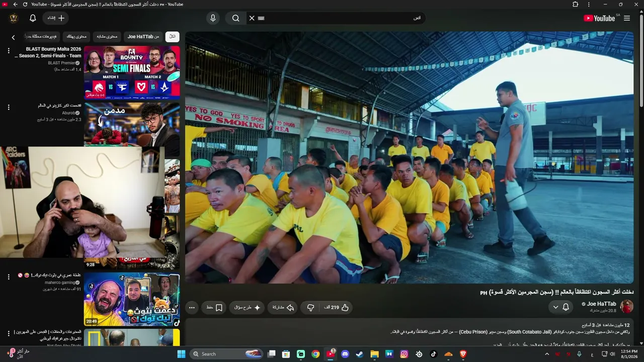Open Joe HaTTab channel avatar

(626, 306)
